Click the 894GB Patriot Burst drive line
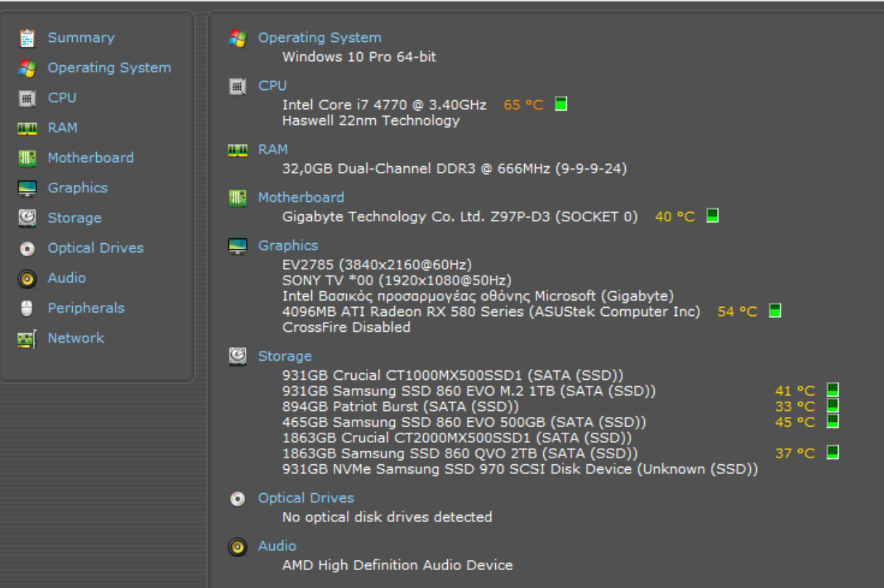 pos(400,407)
